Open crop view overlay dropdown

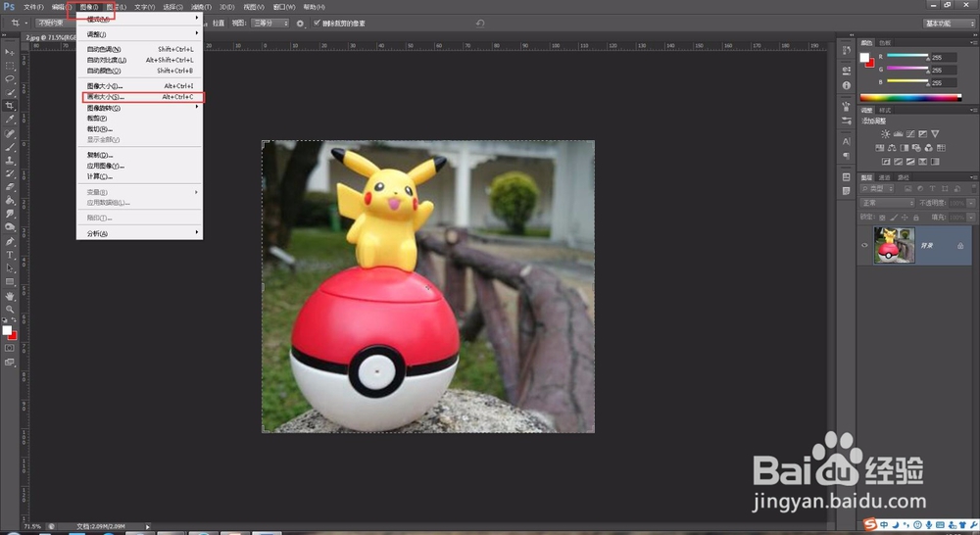(x=270, y=24)
